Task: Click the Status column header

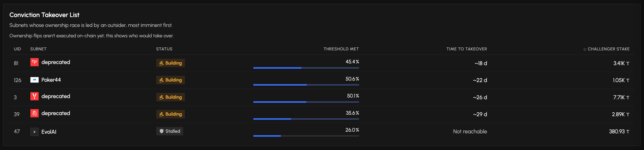Action: [164, 49]
